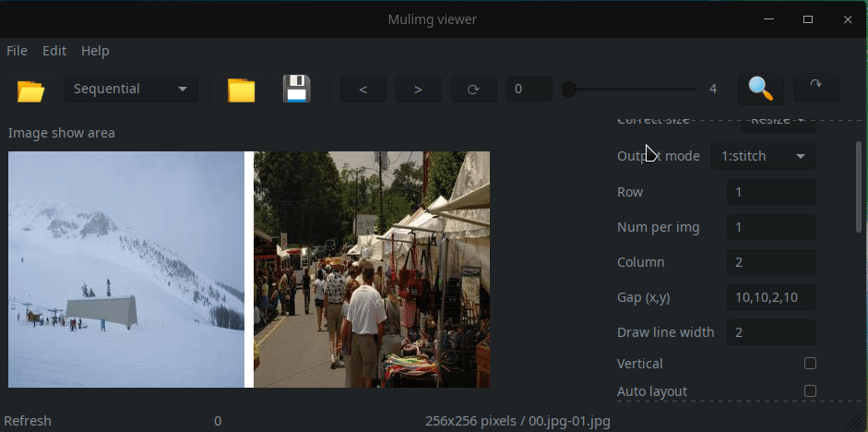Click the street market image

[x=372, y=270]
